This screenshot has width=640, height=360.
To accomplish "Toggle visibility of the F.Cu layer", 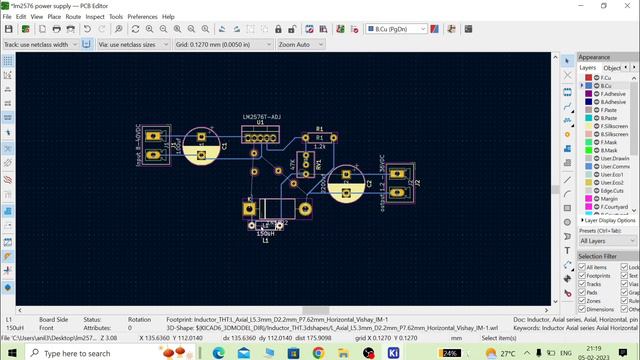I will click(597, 78).
